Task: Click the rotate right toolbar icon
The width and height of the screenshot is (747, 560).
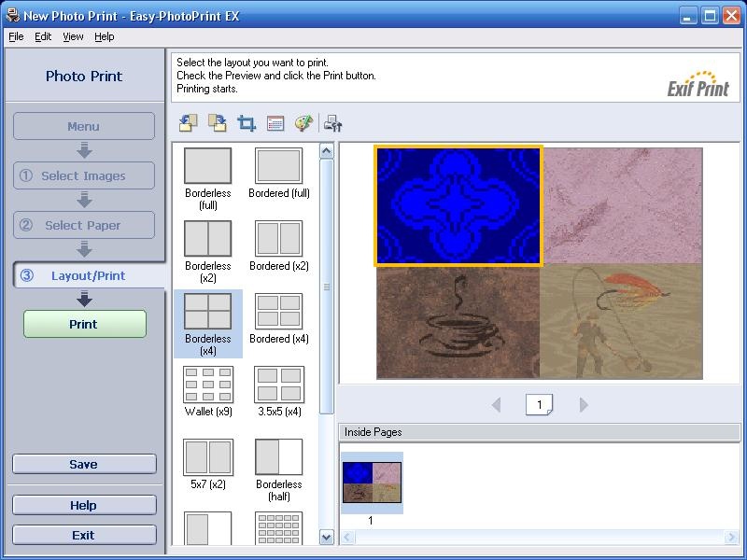Action: [x=217, y=123]
